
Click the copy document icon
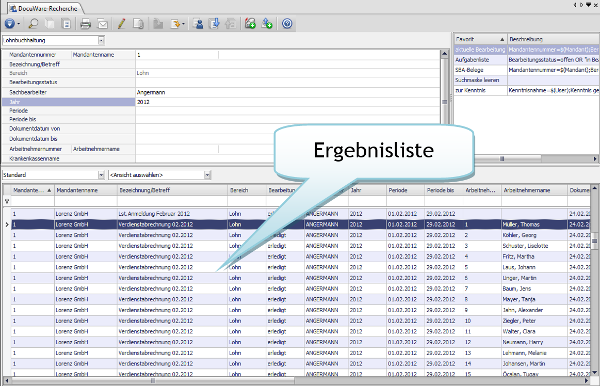pyautogui.click(x=138, y=24)
